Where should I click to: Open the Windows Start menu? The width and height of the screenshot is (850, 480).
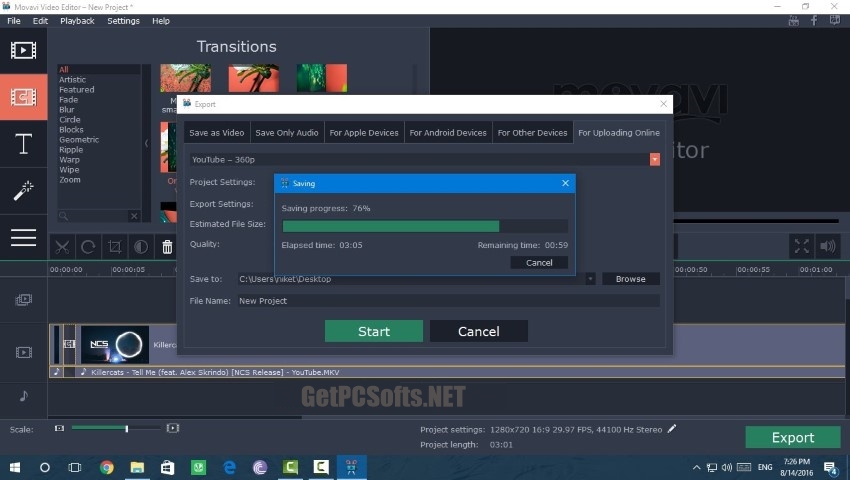pos(15,468)
